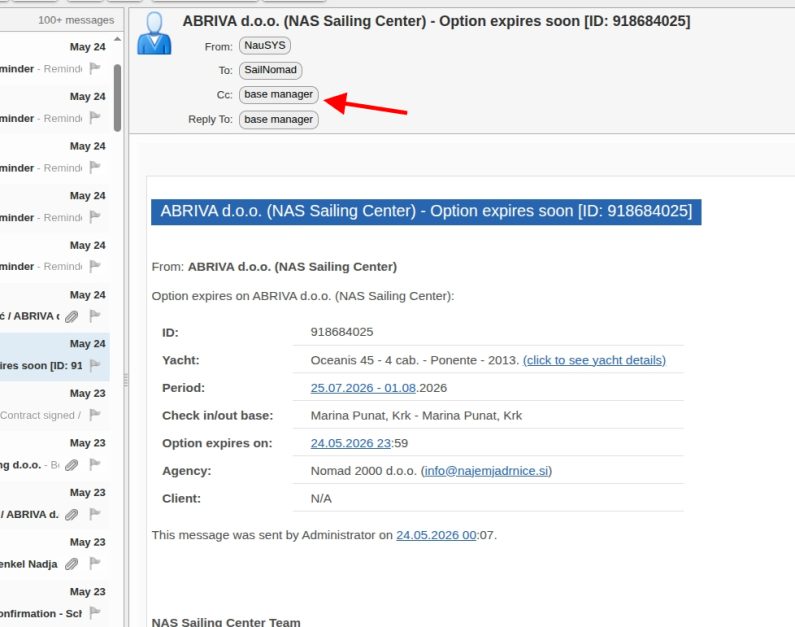
Task: Click the message list scrollbar thumb
Action: (117, 98)
